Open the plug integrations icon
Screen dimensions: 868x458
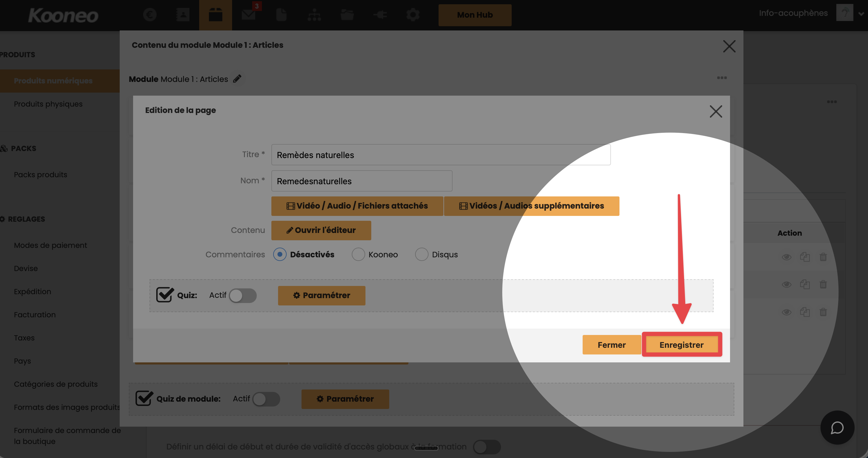click(x=380, y=15)
